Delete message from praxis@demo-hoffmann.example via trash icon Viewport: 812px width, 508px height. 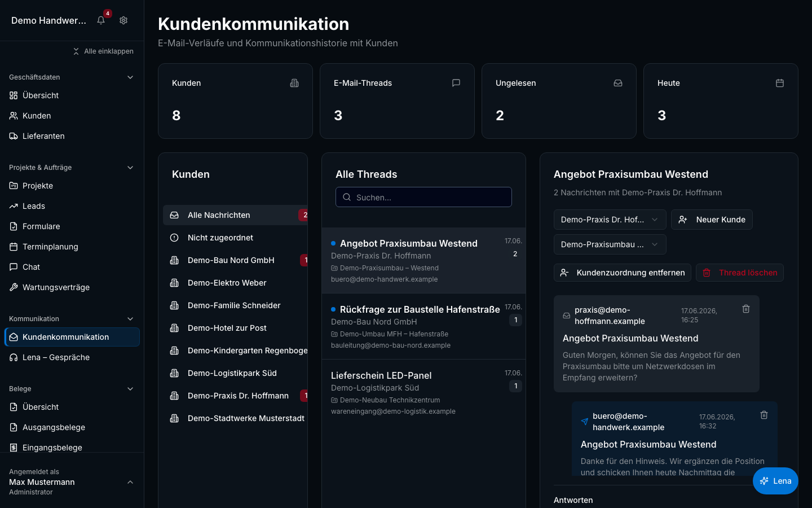point(746,309)
